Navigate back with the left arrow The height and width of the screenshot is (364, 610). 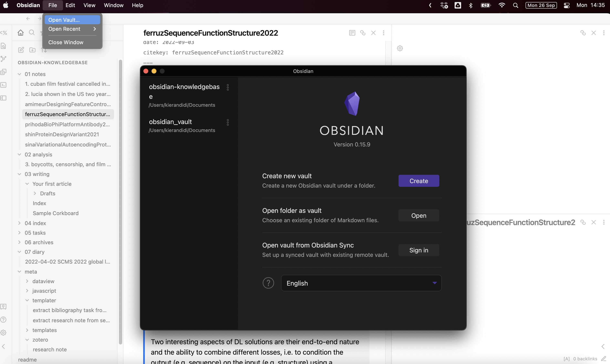[28, 19]
